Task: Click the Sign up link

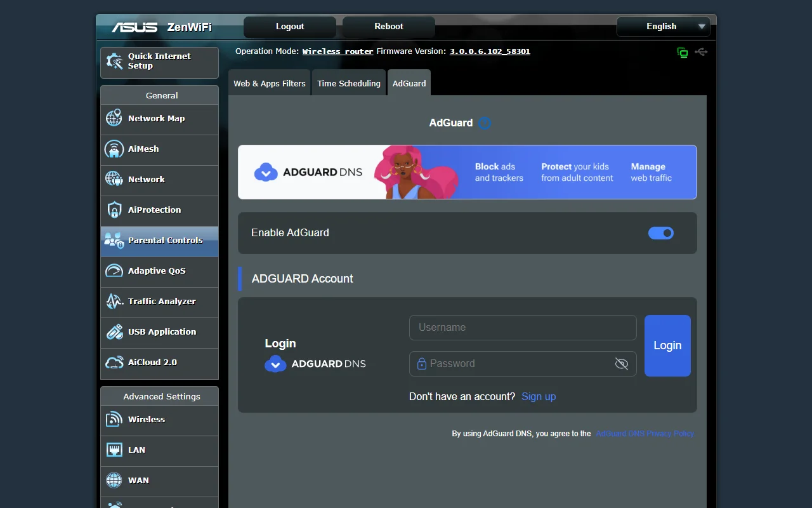Action: [x=538, y=396]
